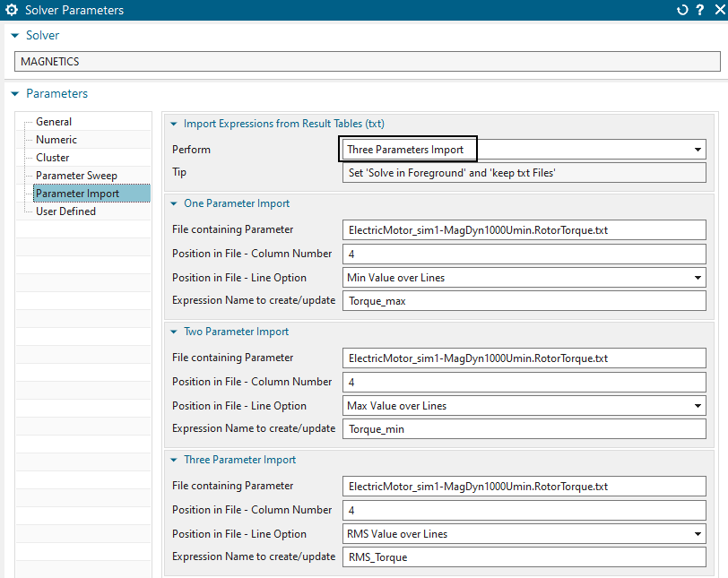Go to the Cluster parameters page

coord(53,158)
